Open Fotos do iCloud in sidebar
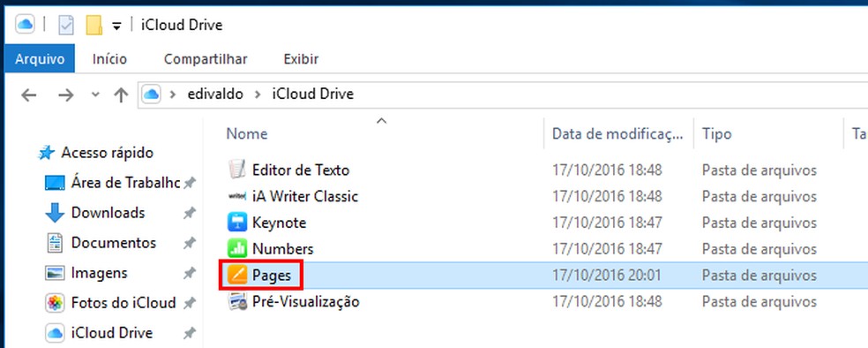 coord(123,303)
